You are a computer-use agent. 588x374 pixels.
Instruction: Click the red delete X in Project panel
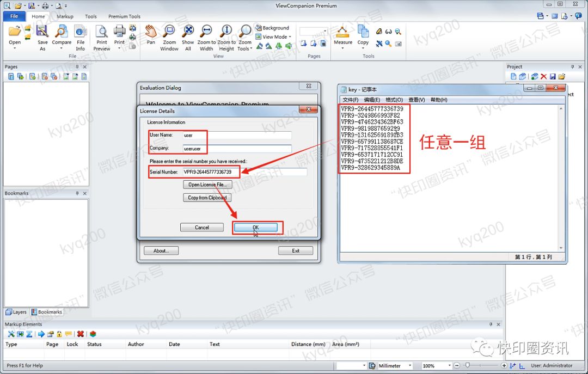tap(543, 77)
